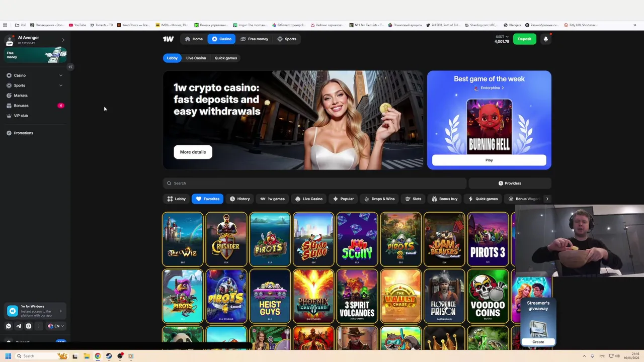Open The Wiz game tile
644x362 pixels.
click(183, 239)
